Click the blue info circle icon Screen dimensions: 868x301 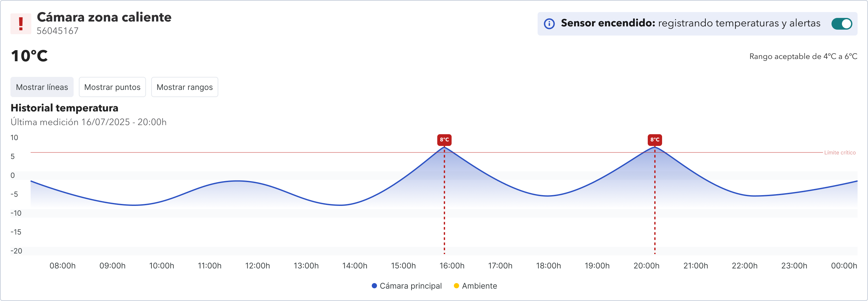click(x=549, y=23)
